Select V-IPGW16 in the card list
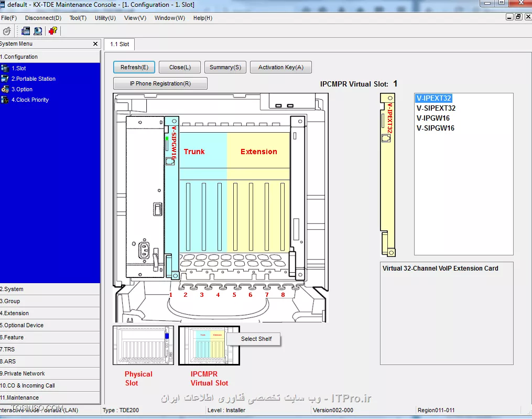 pyautogui.click(x=433, y=118)
